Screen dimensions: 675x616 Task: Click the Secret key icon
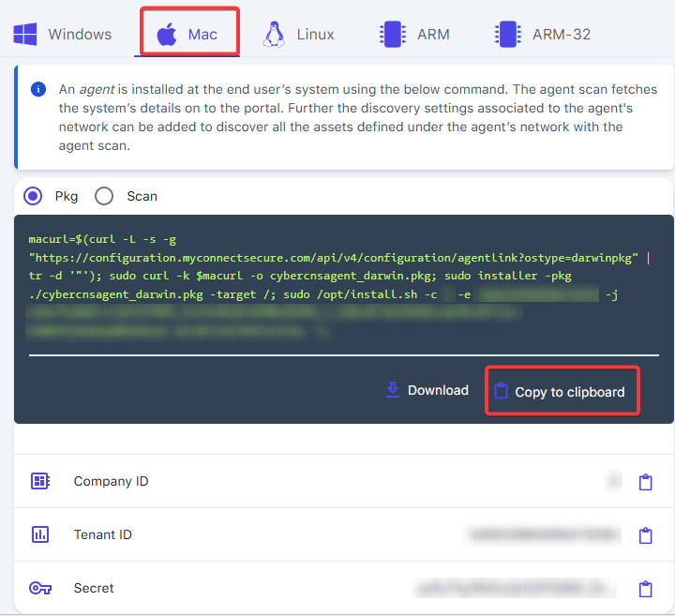click(x=40, y=588)
